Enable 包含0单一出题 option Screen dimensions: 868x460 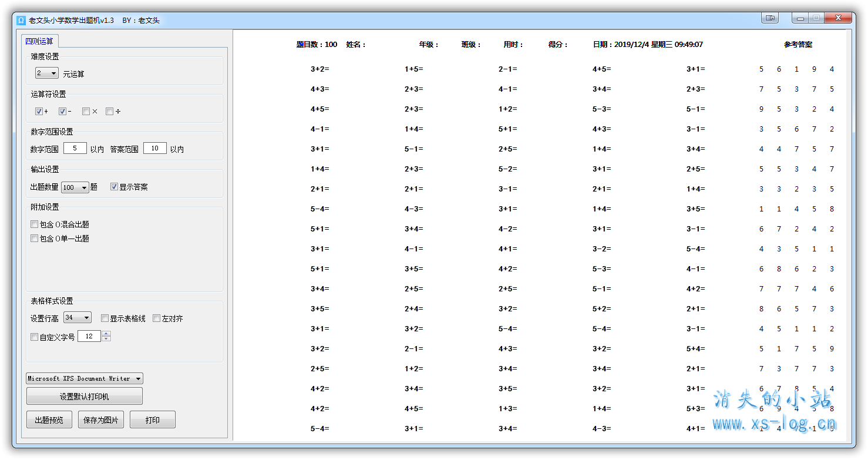[34, 238]
